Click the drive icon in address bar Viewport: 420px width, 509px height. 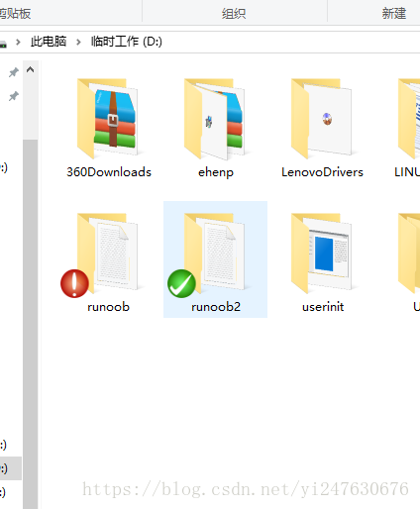pyautogui.click(x=3, y=43)
